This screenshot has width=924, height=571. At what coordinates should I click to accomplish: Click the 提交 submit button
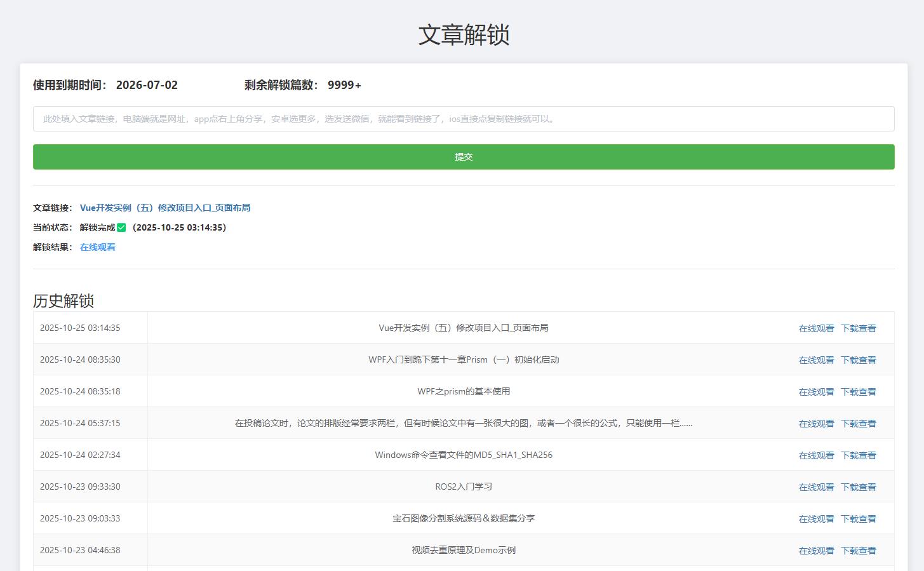point(462,156)
